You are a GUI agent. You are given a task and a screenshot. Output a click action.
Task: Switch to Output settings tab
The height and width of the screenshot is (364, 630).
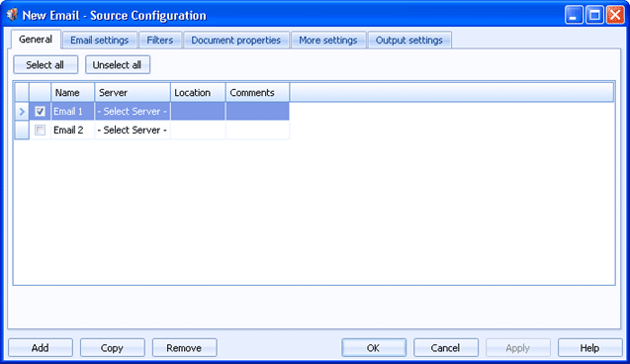pos(409,41)
